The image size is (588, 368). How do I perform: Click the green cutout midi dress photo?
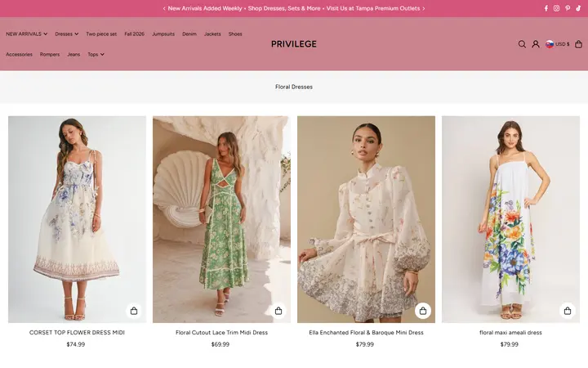(221, 219)
